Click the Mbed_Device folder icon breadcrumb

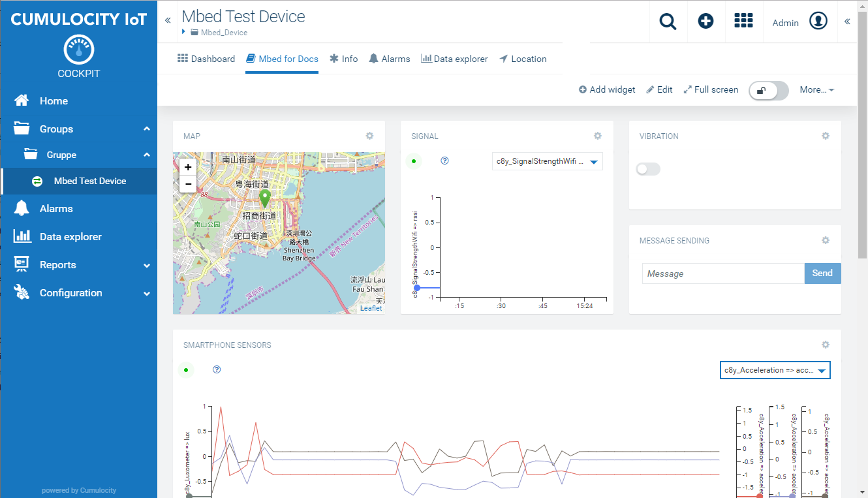click(x=194, y=32)
